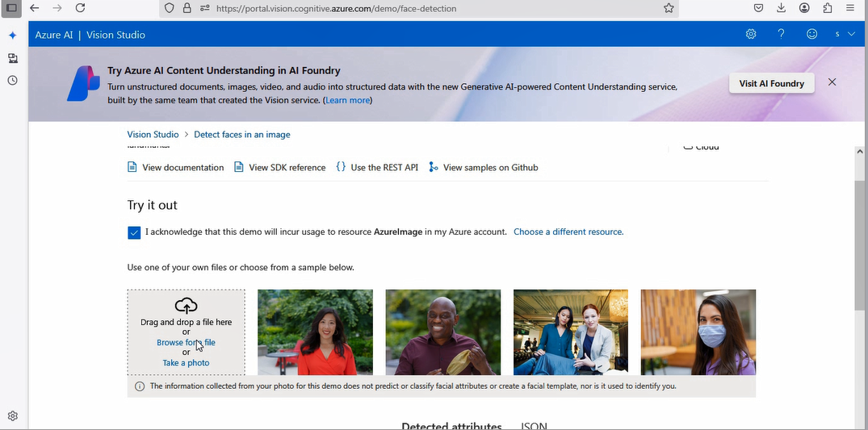Click Take a photo link
This screenshot has height=430, width=868.
pos(186,363)
